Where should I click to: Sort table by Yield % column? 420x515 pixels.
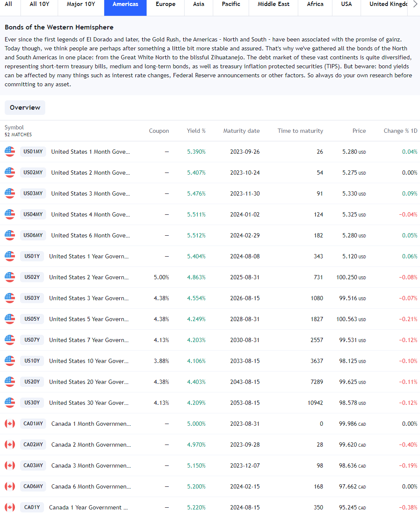pos(196,131)
